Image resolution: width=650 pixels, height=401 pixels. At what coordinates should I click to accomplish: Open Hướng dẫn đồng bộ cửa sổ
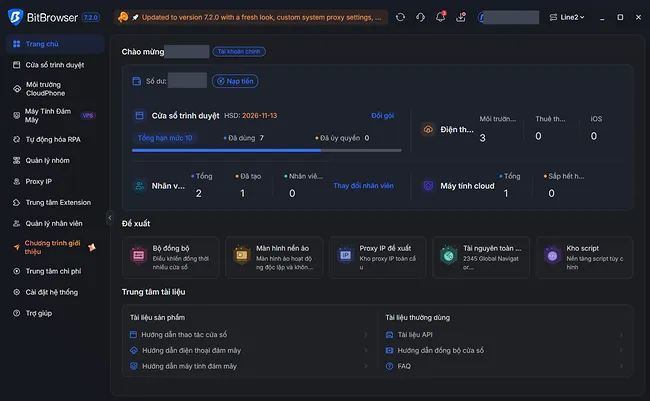point(441,350)
